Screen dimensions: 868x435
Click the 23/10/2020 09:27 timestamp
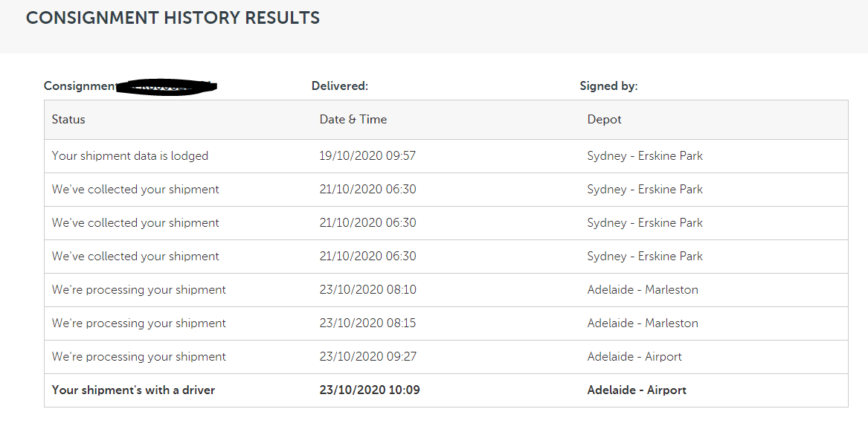[x=367, y=357]
